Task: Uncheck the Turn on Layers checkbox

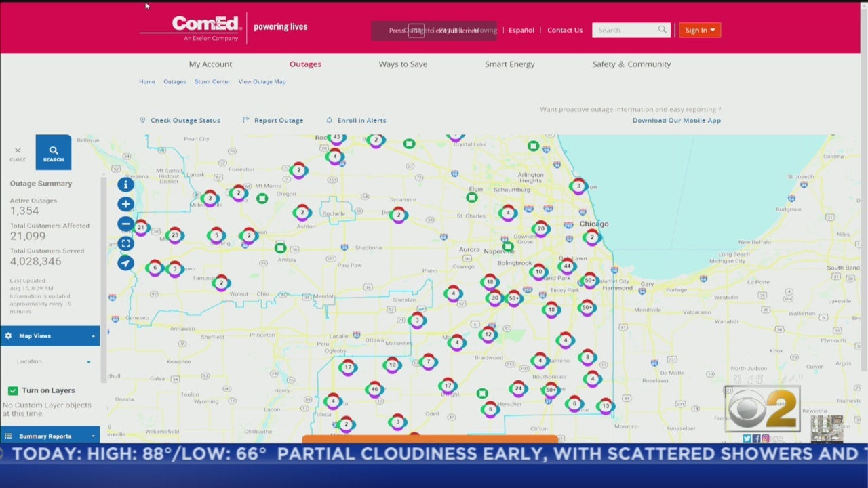Action: click(x=13, y=391)
